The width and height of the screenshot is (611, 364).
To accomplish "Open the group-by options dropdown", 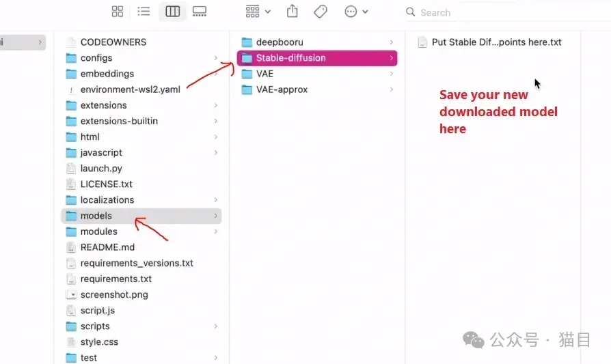I will (258, 12).
